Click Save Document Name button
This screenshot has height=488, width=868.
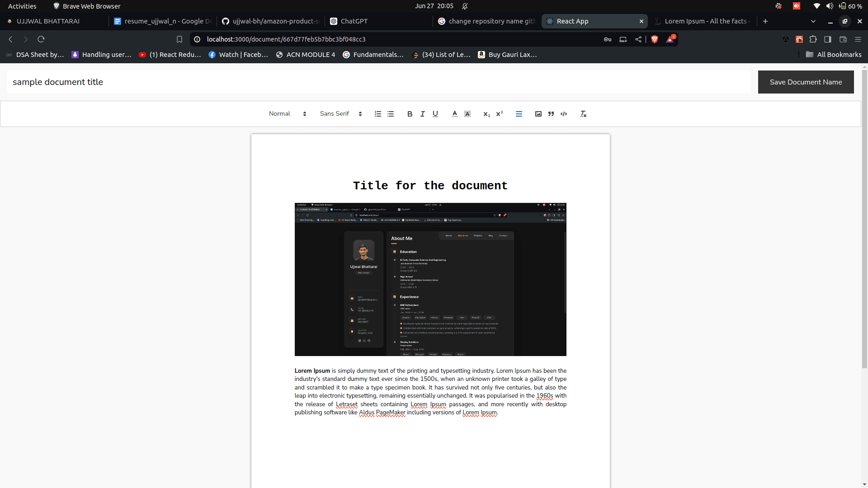click(x=806, y=82)
